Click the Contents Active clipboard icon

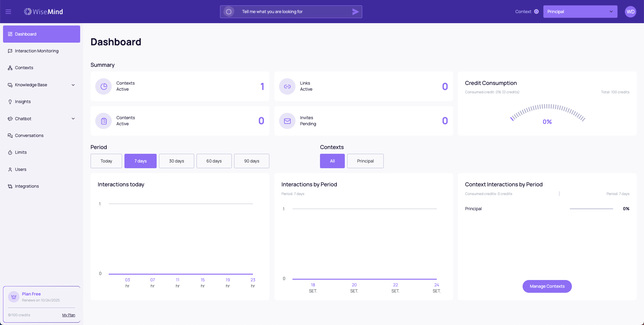click(104, 121)
